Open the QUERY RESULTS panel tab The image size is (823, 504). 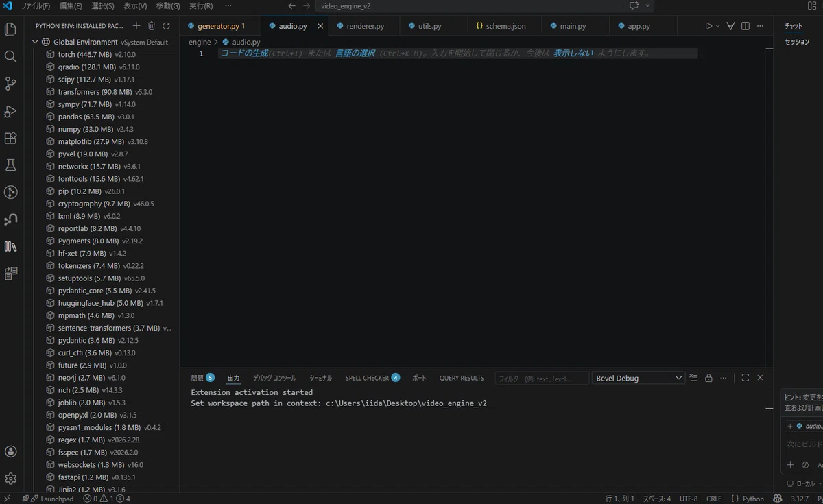point(462,378)
